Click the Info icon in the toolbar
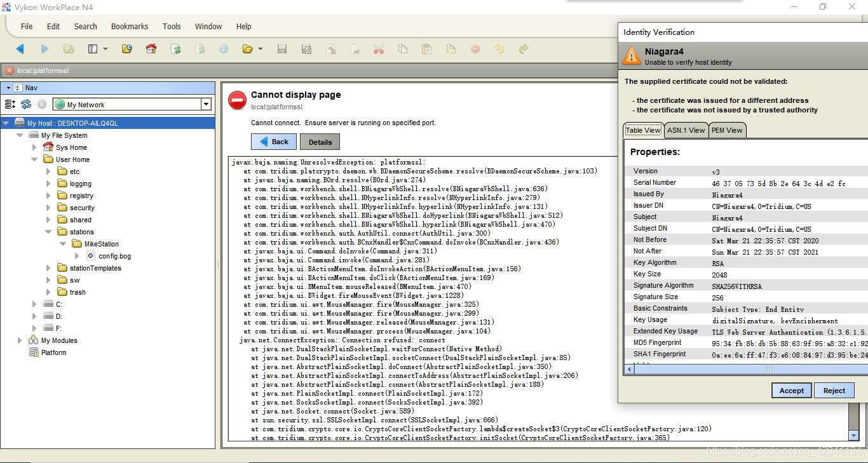 [x=224, y=49]
